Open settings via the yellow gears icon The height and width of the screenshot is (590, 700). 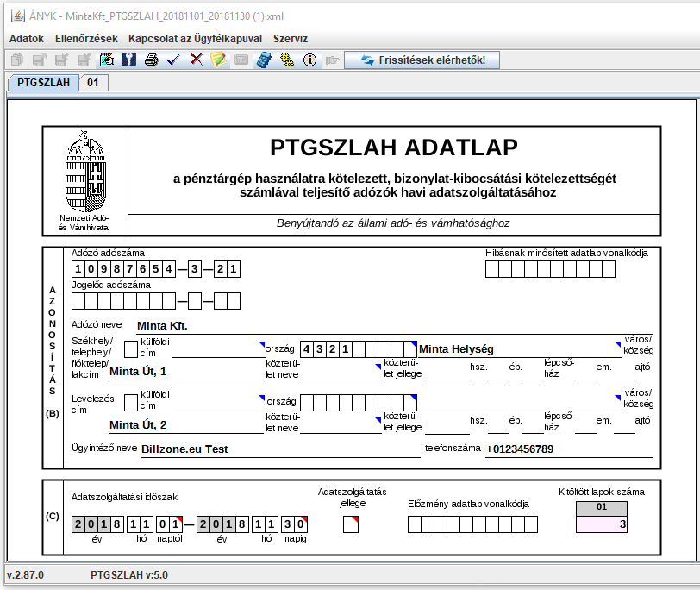pyautogui.click(x=286, y=60)
